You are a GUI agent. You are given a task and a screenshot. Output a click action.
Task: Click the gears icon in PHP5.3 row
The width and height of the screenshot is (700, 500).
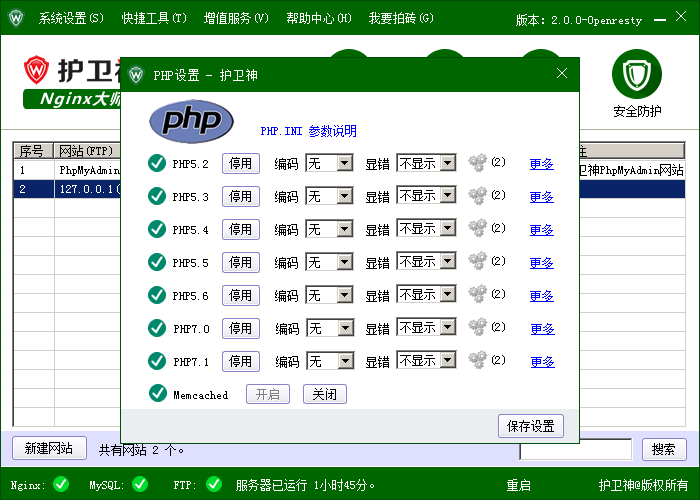click(x=478, y=196)
